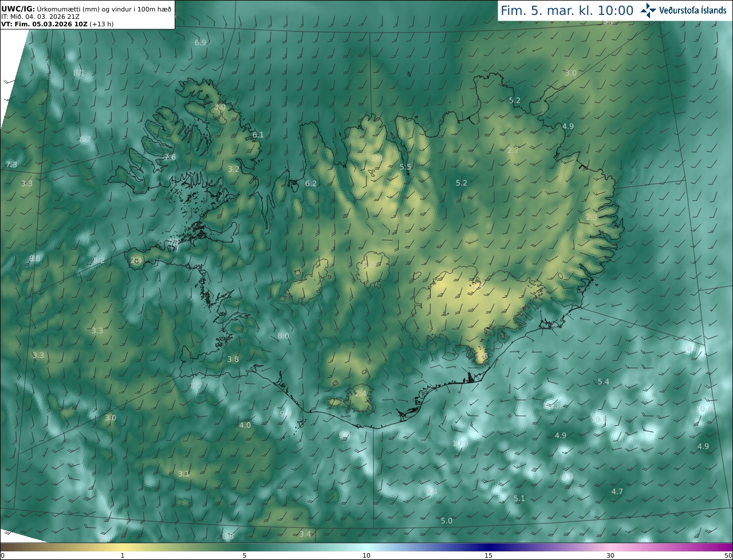This screenshot has height=560, width=733.
Task: Click the 4.0 precipitation value
Action: [x=245, y=425]
